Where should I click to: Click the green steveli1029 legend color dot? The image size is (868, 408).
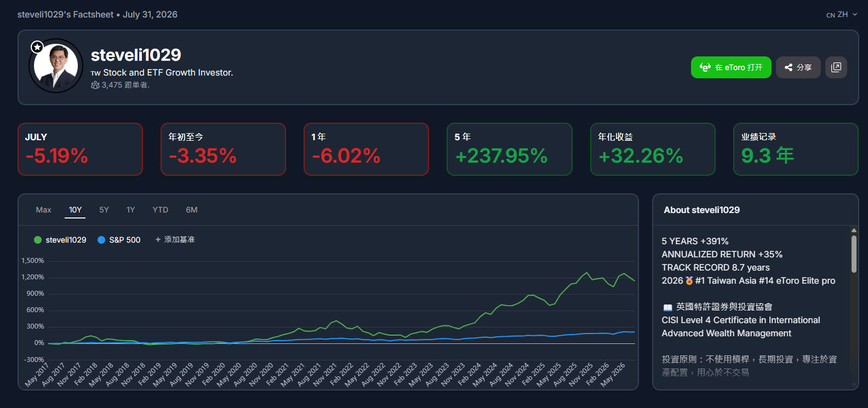(38, 240)
